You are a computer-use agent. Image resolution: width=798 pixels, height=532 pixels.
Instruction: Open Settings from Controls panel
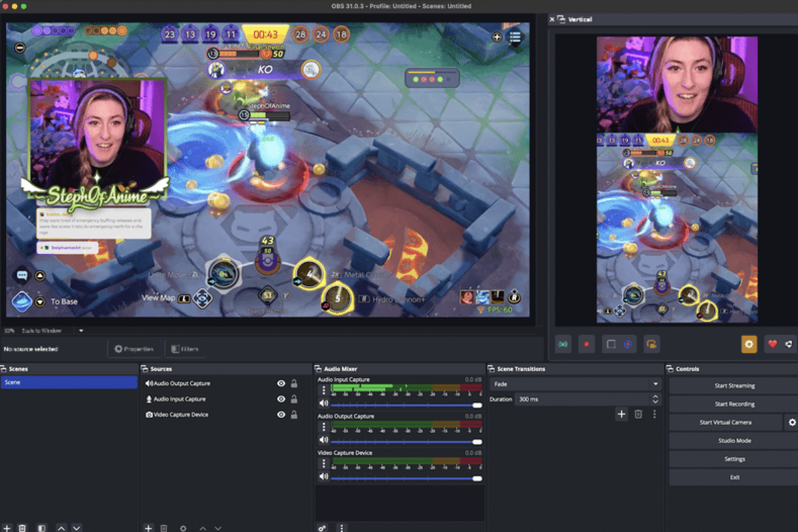pyautogui.click(x=734, y=459)
